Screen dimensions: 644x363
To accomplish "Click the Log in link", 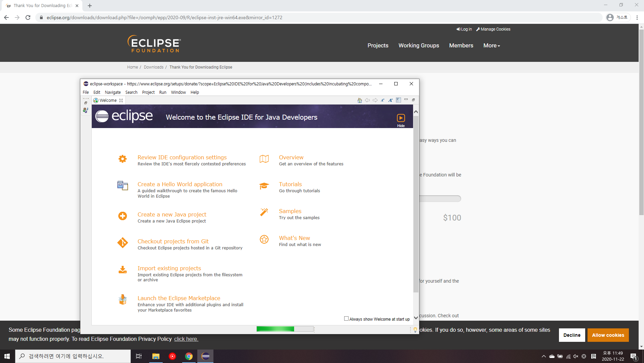I will 464,29.
